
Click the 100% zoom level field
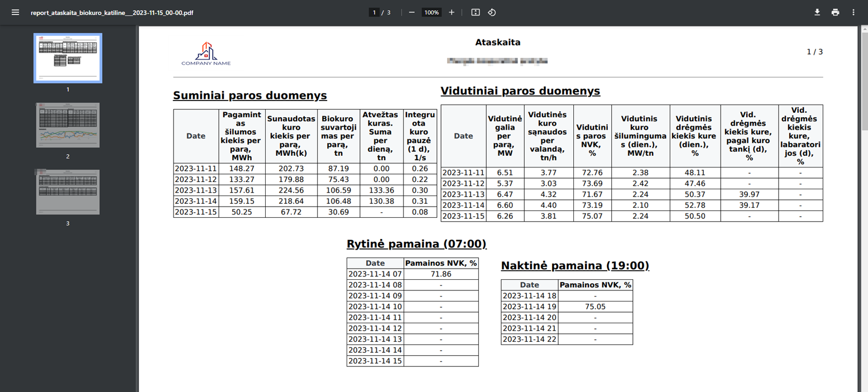(x=431, y=12)
